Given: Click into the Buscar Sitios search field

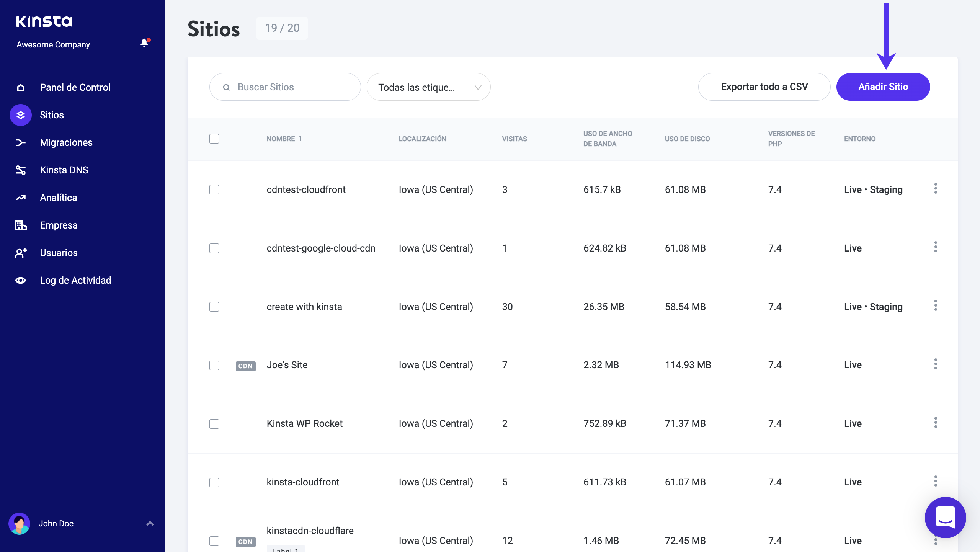Looking at the screenshot, I should click(291, 87).
